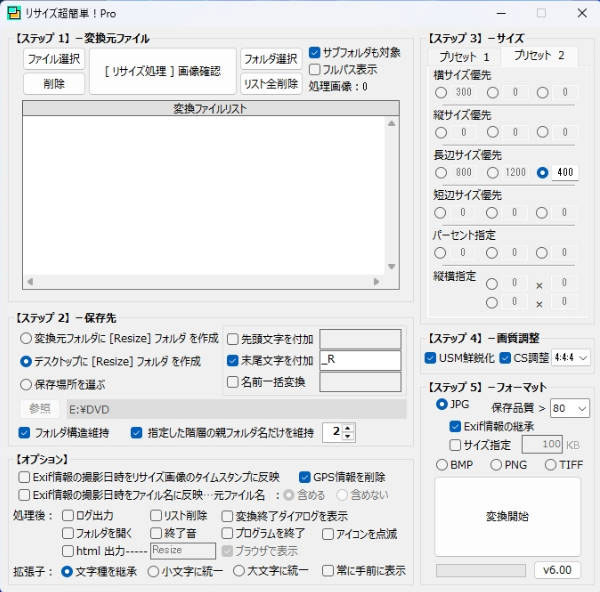This screenshot has width=600, height=592.
Task: Click the リスト全削除 button
Action: (271, 84)
